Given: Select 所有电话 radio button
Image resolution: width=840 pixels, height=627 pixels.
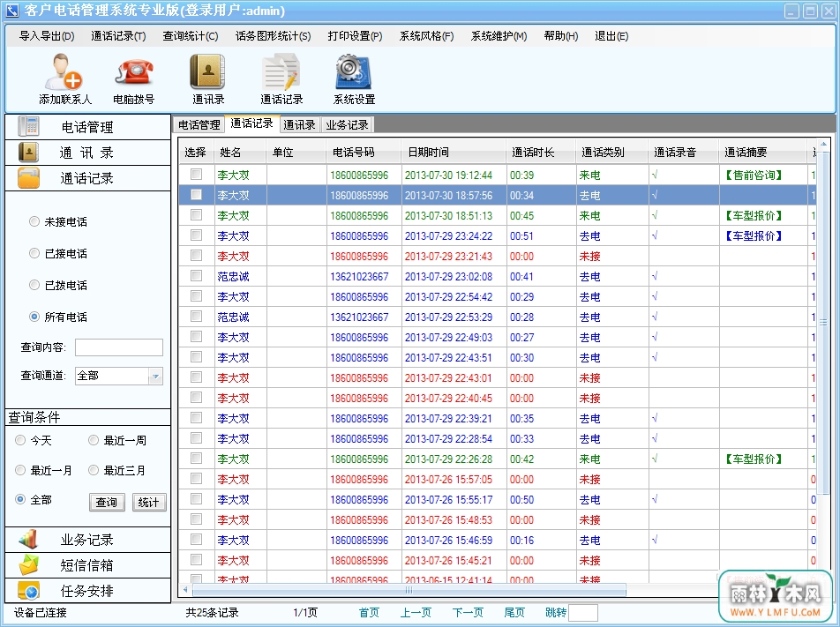Looking at the screenshot, I should click(x=34, y=317).
